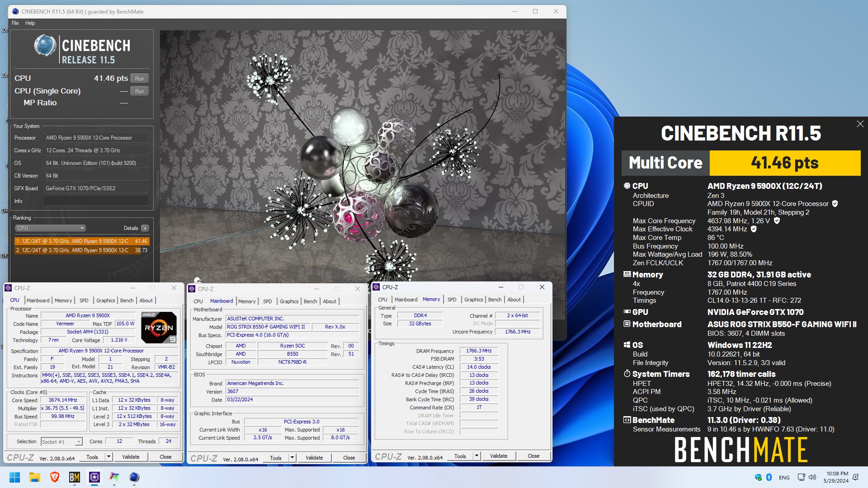
Task: Open Tools dropdown arrow in the CPU window
Action: click(108, 457)
